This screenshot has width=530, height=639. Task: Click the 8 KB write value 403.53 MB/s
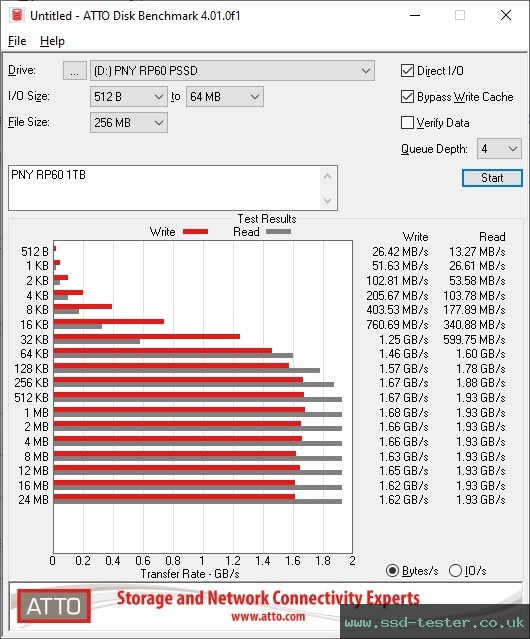397,310
